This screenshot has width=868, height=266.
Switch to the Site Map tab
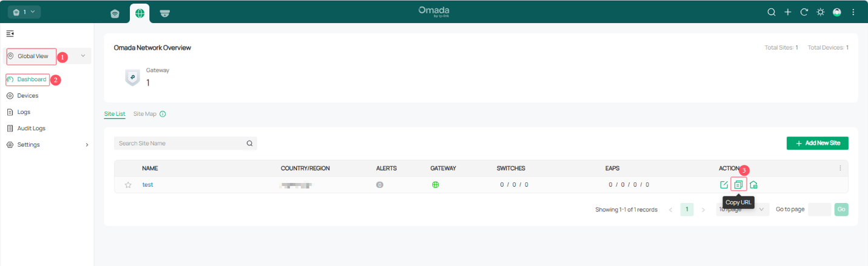144,114
